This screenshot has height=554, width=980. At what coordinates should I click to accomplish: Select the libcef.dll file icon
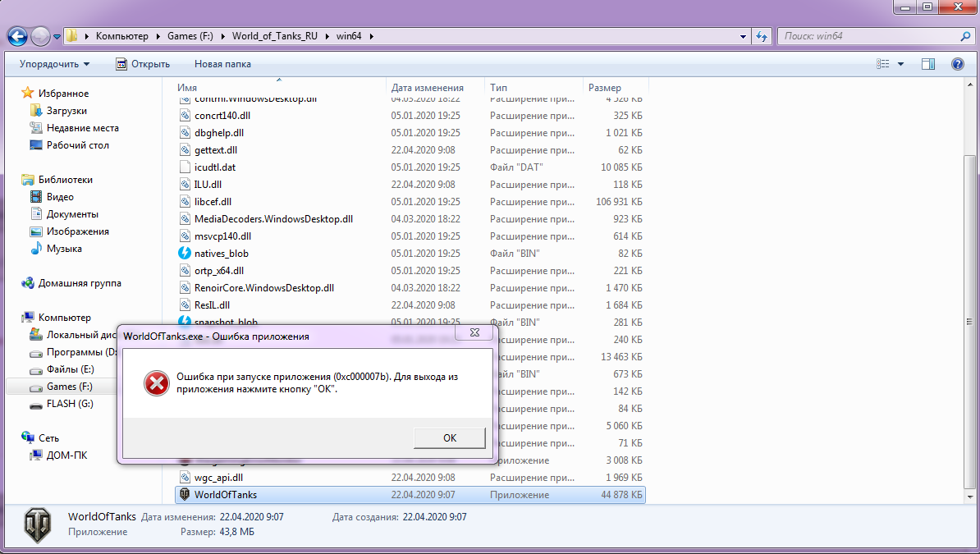(185, 201)
